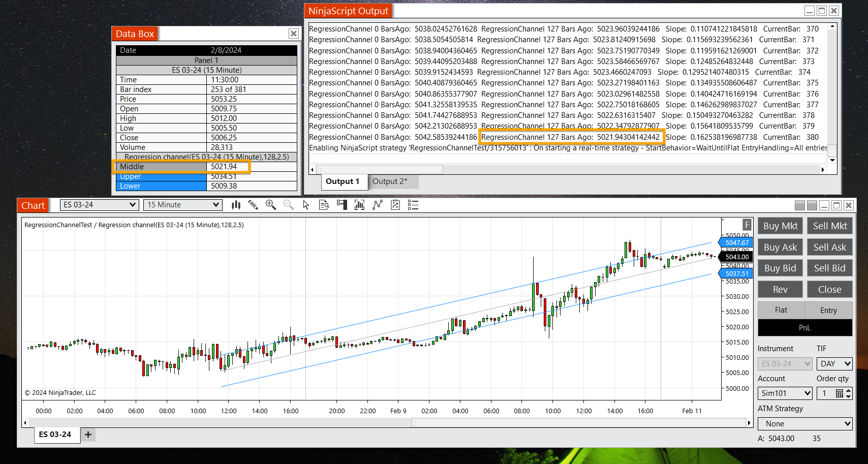Click the Output horizontal scrollbar right arrow

pos(823,169)
